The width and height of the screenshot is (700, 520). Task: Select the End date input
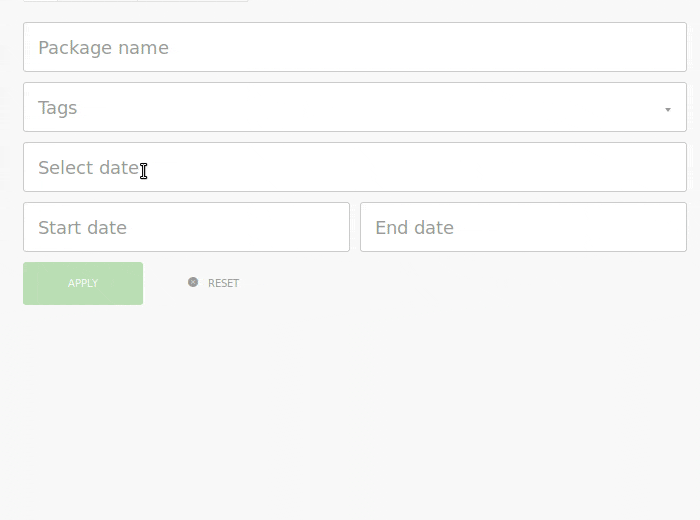click(523, 227)
